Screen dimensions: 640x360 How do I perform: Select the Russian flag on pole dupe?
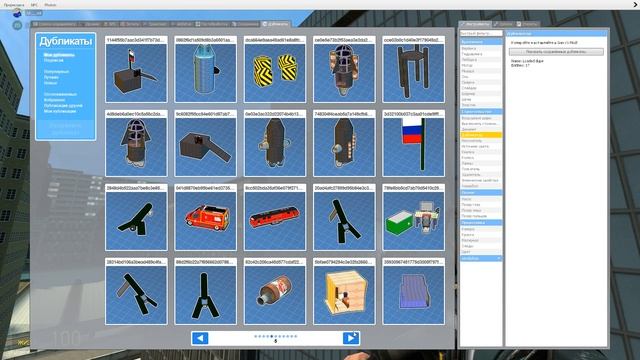click(413, 143)
